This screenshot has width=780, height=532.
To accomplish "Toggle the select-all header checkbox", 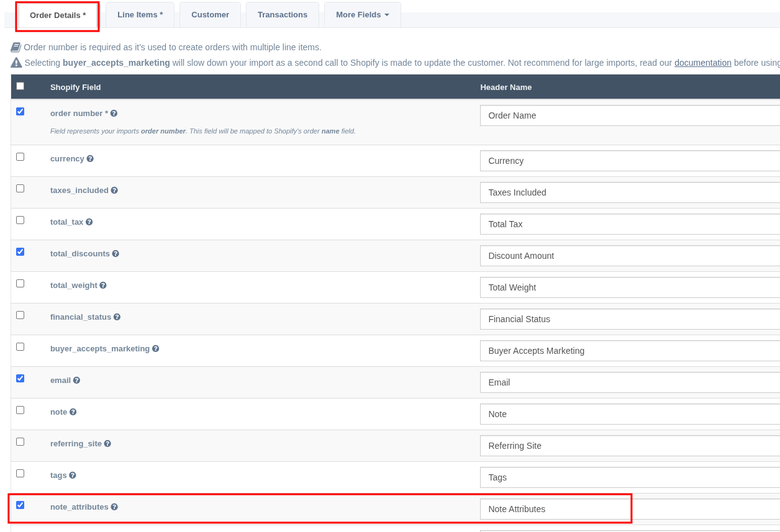I will (x=20, y=86).
